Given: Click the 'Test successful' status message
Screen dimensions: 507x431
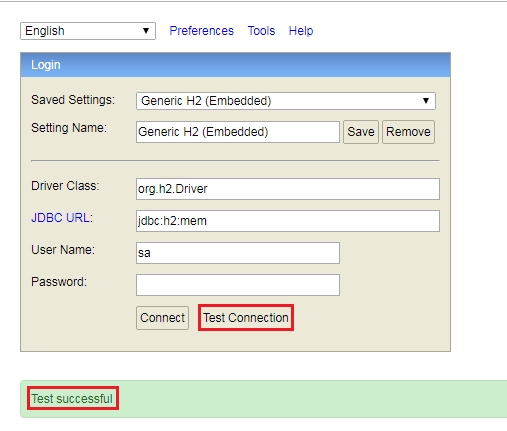Looking at the screenshot, I should point(72,398).
